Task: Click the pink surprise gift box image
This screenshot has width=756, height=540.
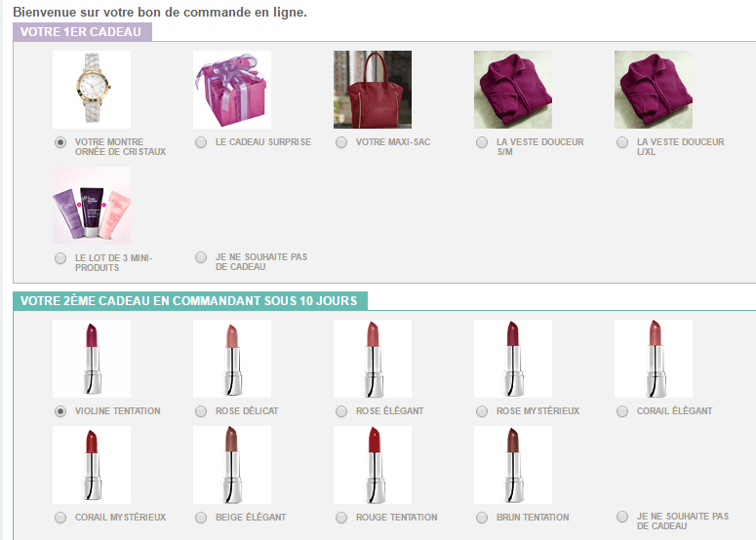Action: point(232,90)
